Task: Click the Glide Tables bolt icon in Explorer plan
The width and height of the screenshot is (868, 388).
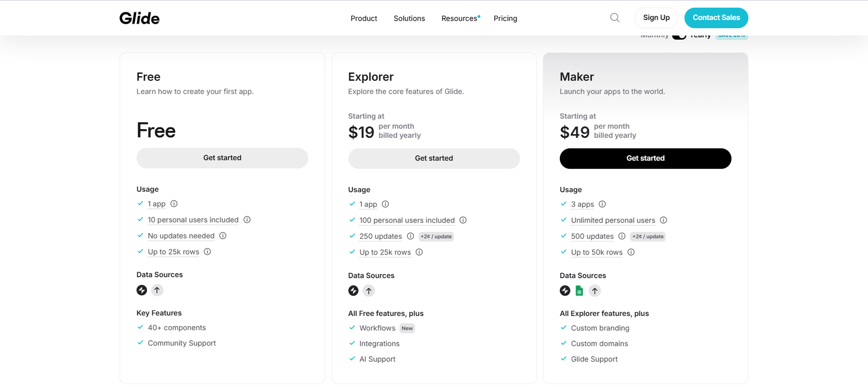Action: tap(353, 291)
